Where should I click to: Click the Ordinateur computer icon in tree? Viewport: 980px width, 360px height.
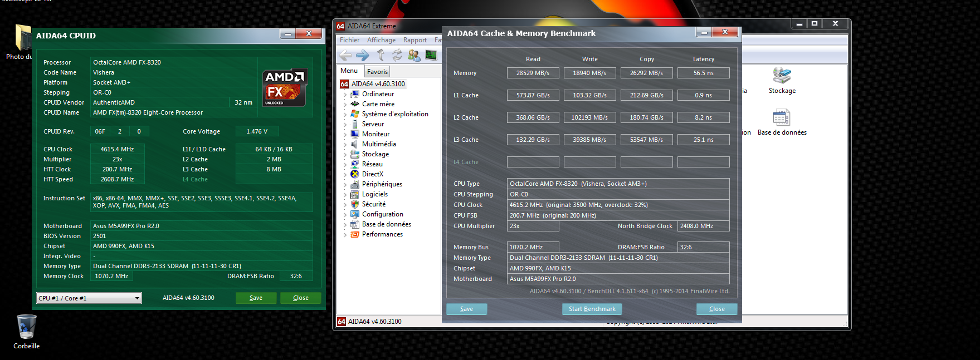click(x=355, y=94)
